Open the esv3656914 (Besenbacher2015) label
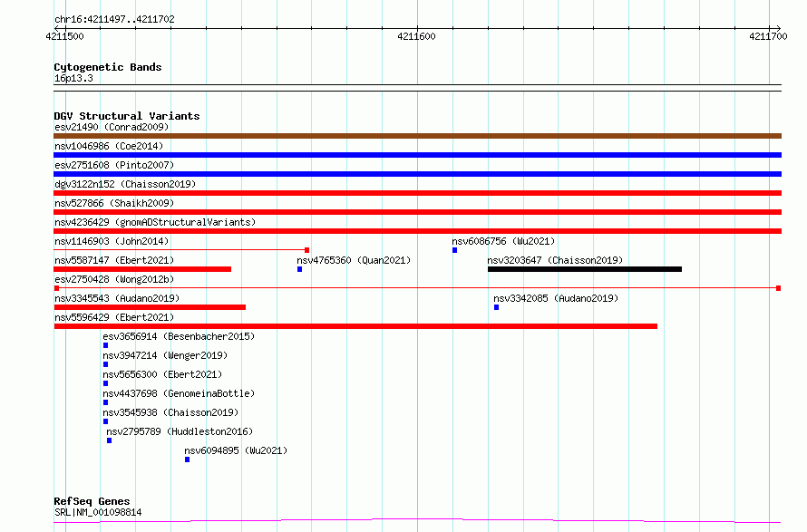This screenshot has width=807, height=532. [x=179, y=336]
